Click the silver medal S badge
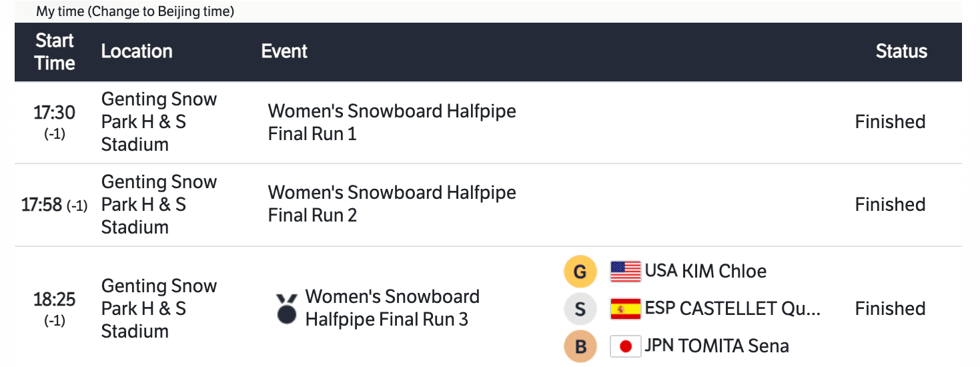Viewport: 980px width, 367px height. [580, 309]
